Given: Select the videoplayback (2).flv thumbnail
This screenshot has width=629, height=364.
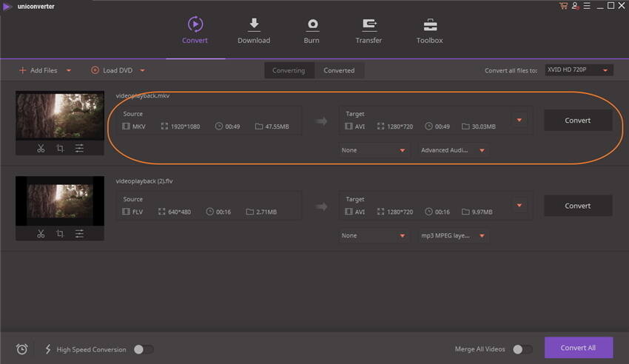Looking at the screenshot, I should click(x=60, y=200).
